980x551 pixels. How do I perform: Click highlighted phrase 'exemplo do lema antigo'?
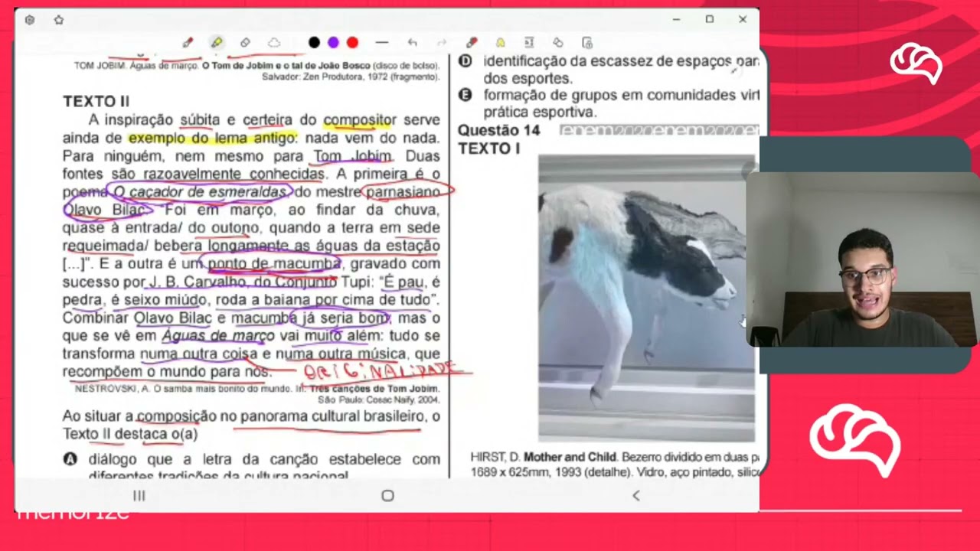pos(211,139)
